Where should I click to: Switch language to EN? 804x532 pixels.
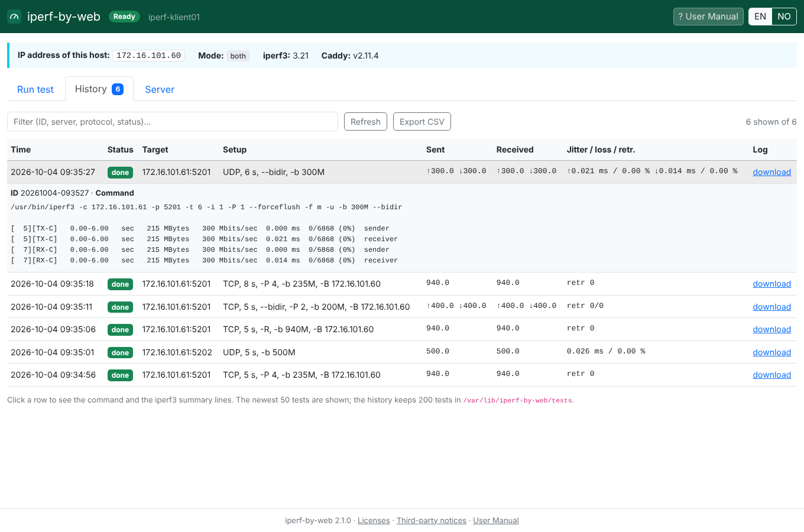click(x=760, y=17)
